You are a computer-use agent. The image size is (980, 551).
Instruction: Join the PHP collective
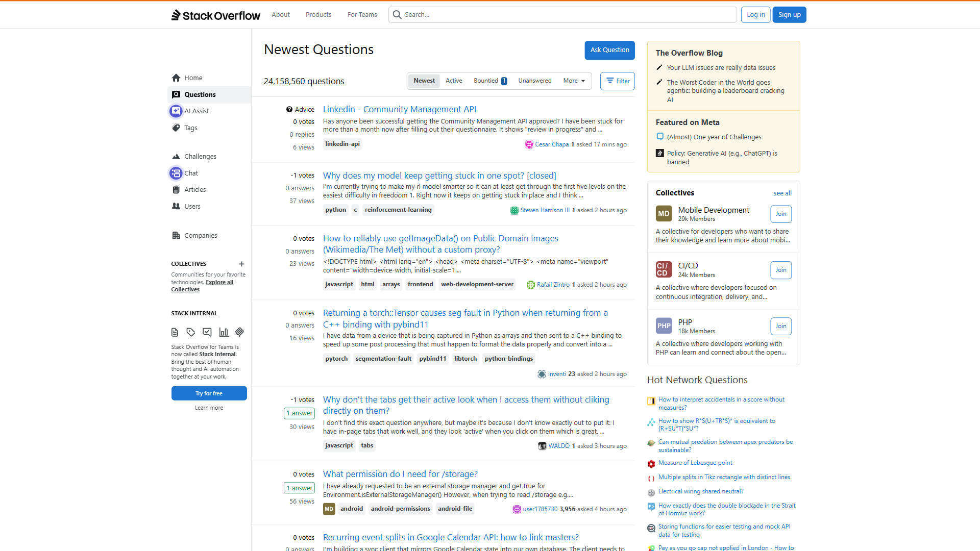point(781,326)
